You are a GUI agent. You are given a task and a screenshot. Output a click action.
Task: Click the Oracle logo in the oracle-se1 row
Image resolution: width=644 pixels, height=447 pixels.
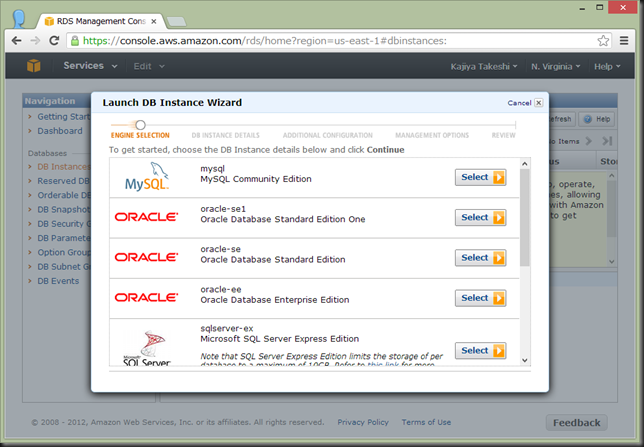[147, 217]
